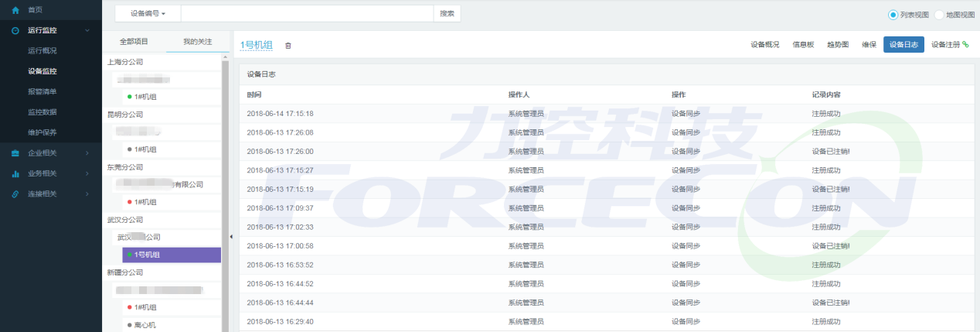The height and width of the screenshot is (332, 980).
Task: Click the link icon beside 连接相关
Action: [15, 193]
